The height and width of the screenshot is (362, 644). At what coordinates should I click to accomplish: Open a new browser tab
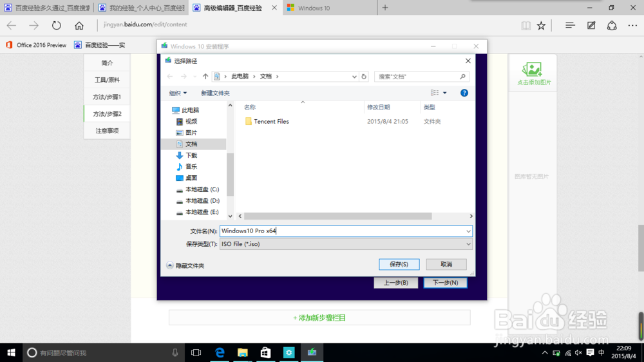click(385, 8)
